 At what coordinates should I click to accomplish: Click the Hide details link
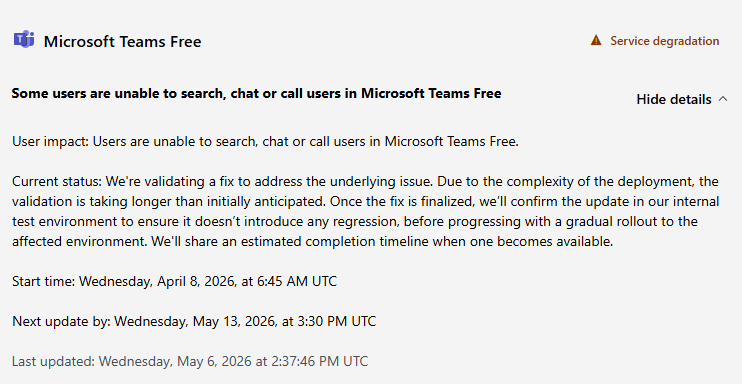click(x=674, y=99)
